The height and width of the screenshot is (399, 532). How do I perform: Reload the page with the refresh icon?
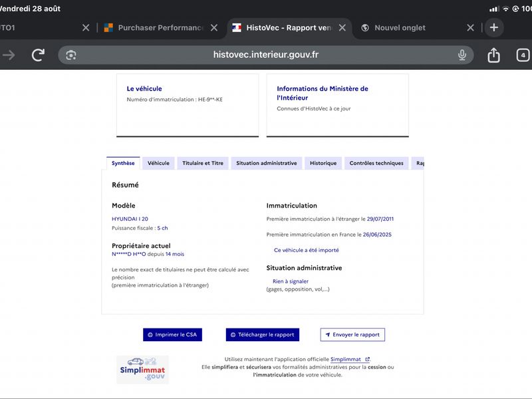38,55
